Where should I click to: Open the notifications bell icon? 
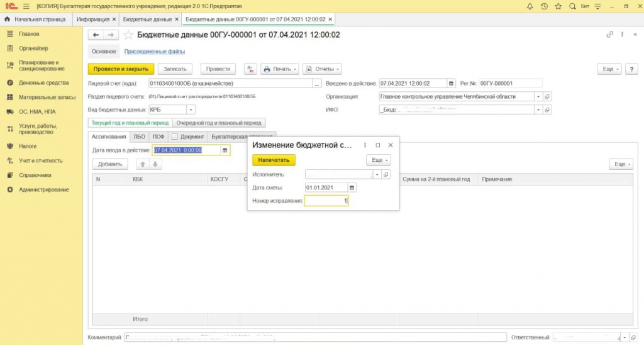tap(531, 6)
